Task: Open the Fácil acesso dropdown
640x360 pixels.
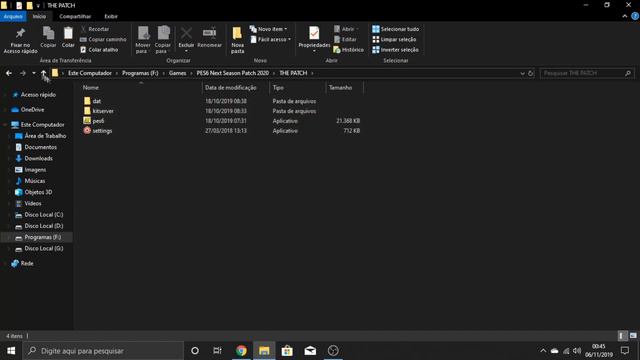Action: click(271, 40)
